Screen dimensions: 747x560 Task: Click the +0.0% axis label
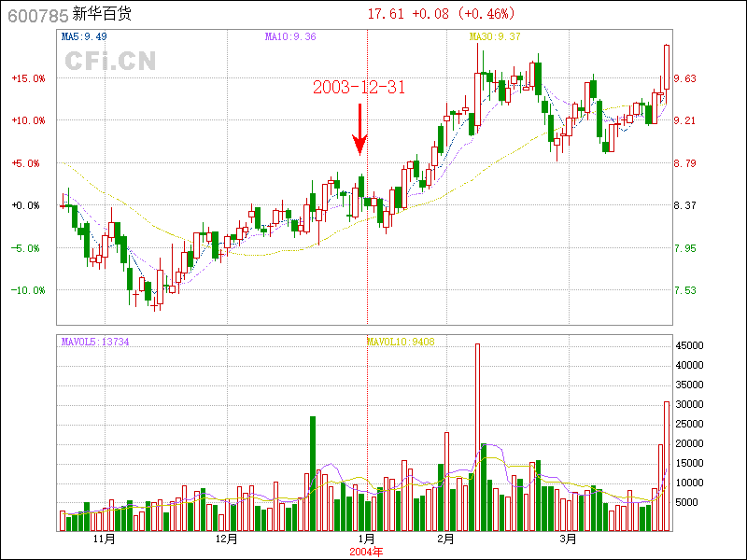[26, 205]
